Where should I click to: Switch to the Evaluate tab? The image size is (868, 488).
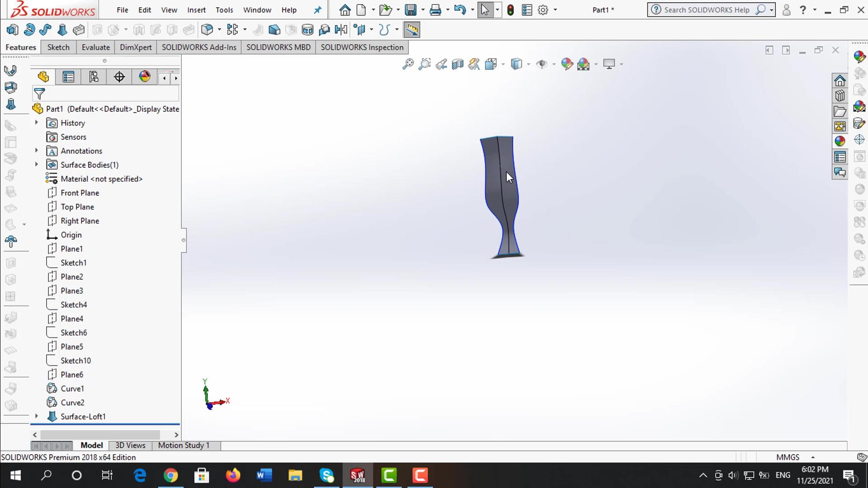(x=95, y=47)
